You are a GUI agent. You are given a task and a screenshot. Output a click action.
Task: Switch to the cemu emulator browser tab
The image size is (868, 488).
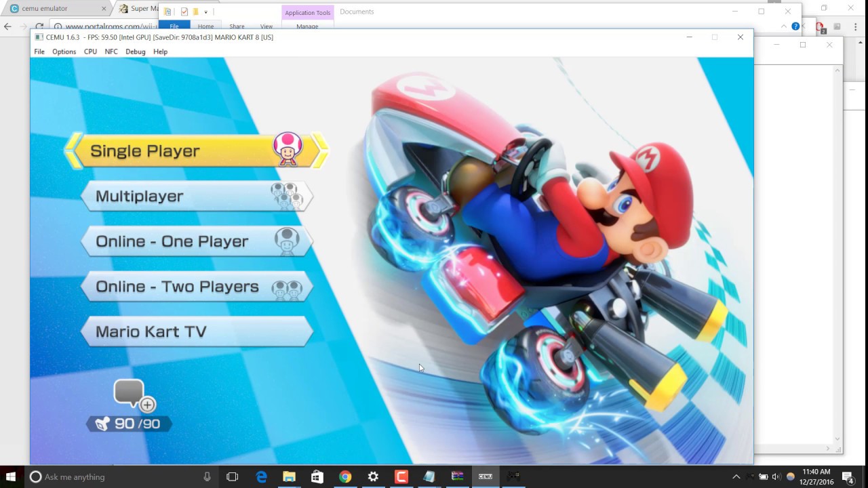(57, 9)
